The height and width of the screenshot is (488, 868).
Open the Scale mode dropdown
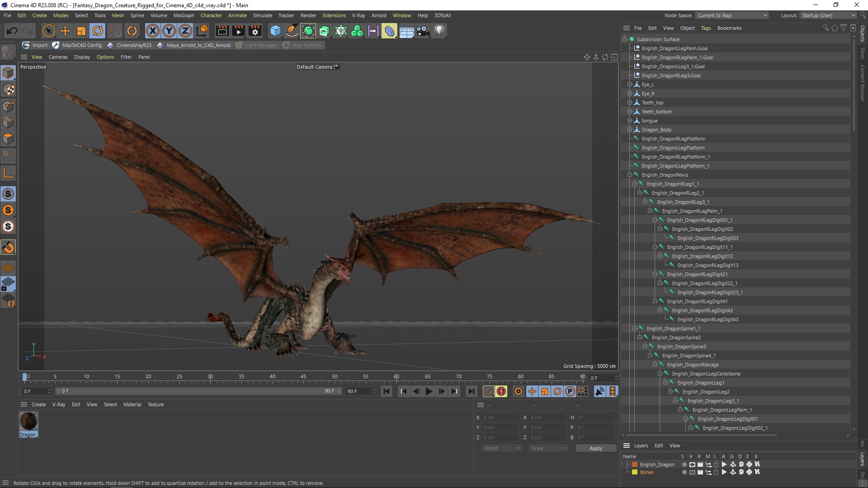548,448
